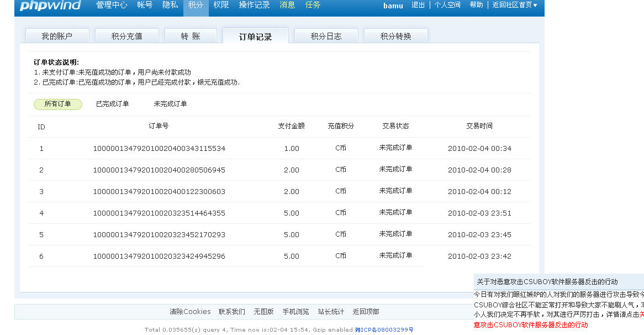Open the 转账 tab
644x335 pixels.
(x=191, y=36)
